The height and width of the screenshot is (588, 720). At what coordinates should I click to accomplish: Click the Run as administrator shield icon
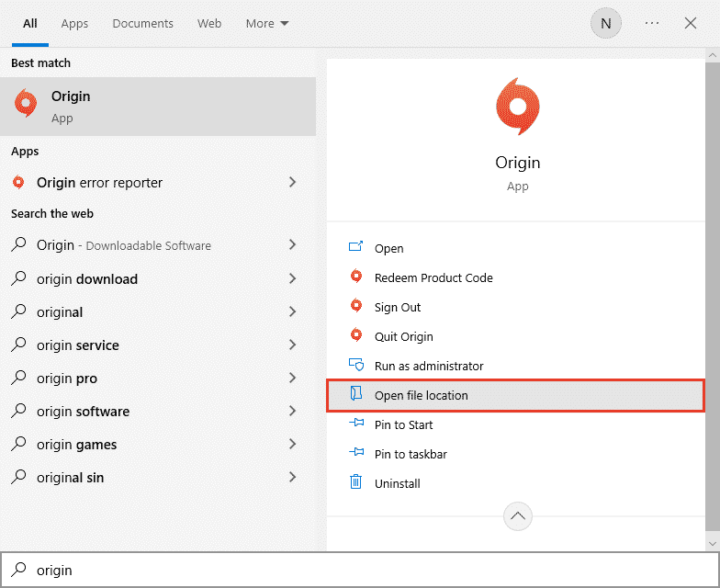356,366
